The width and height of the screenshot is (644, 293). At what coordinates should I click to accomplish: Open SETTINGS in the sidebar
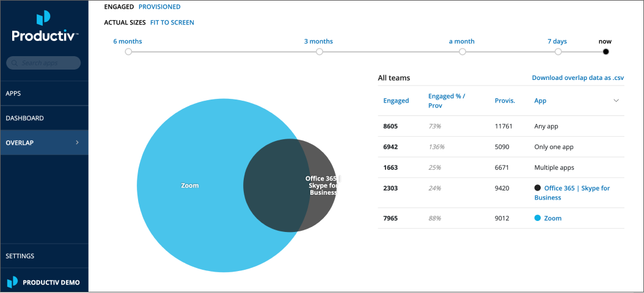click(x=45, y=256)
